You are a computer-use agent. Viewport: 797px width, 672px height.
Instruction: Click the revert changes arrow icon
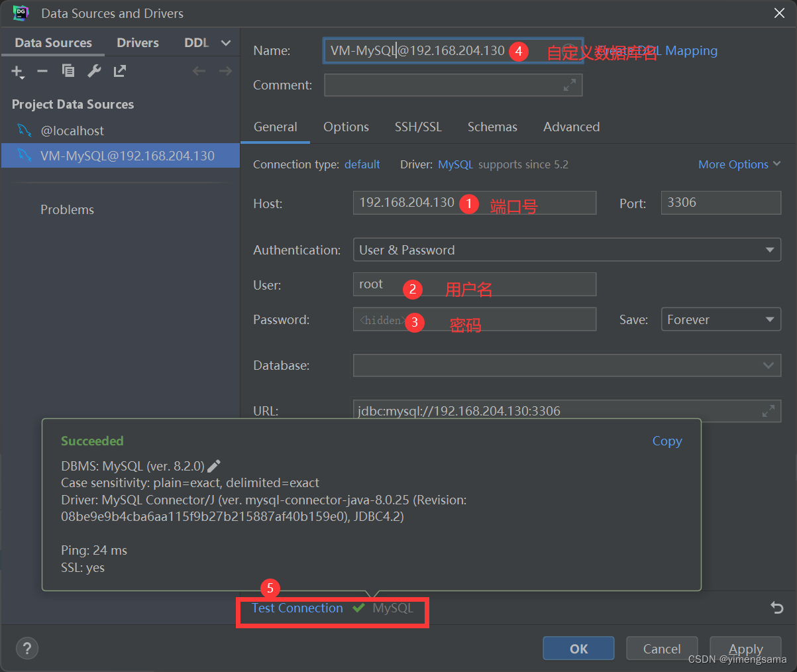776,608
